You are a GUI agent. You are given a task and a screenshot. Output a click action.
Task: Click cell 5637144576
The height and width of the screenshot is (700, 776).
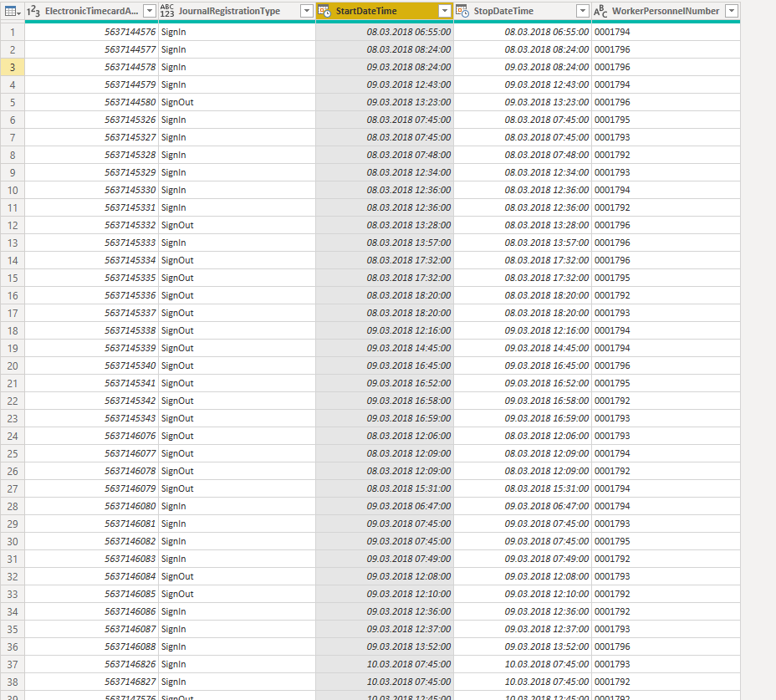91,32
